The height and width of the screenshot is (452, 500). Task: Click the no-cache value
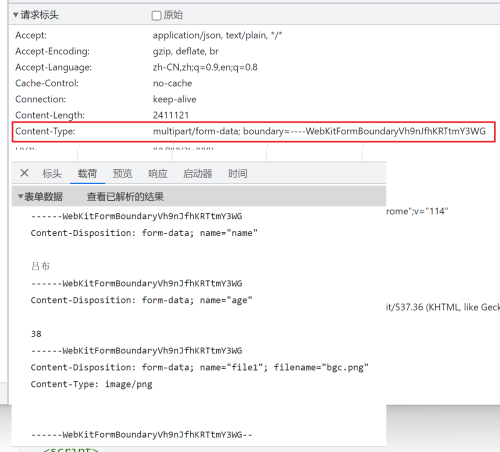click(x=172, y=83)
